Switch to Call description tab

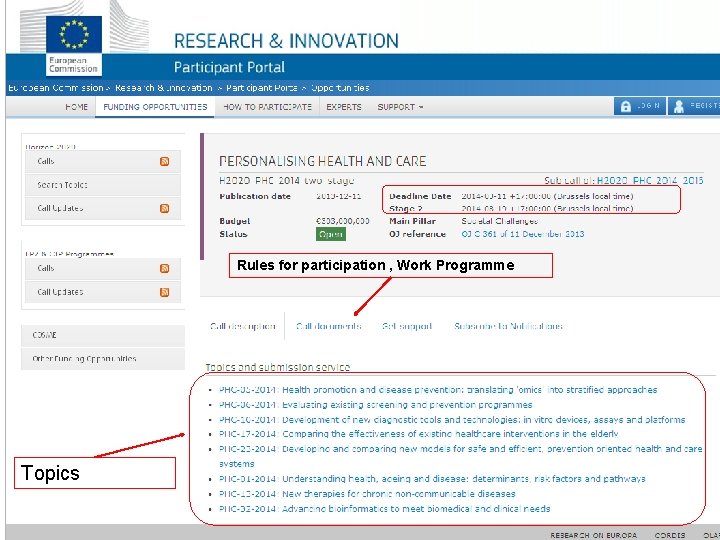coord(242,326)
